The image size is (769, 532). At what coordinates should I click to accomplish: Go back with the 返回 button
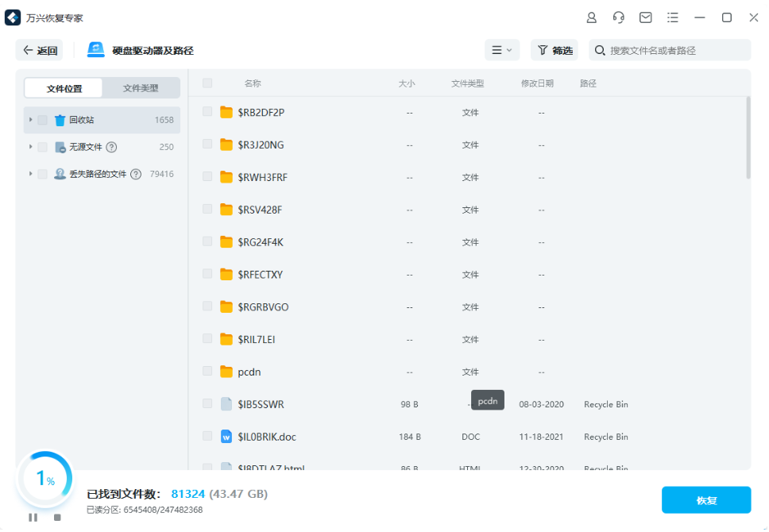pos(39,50)
